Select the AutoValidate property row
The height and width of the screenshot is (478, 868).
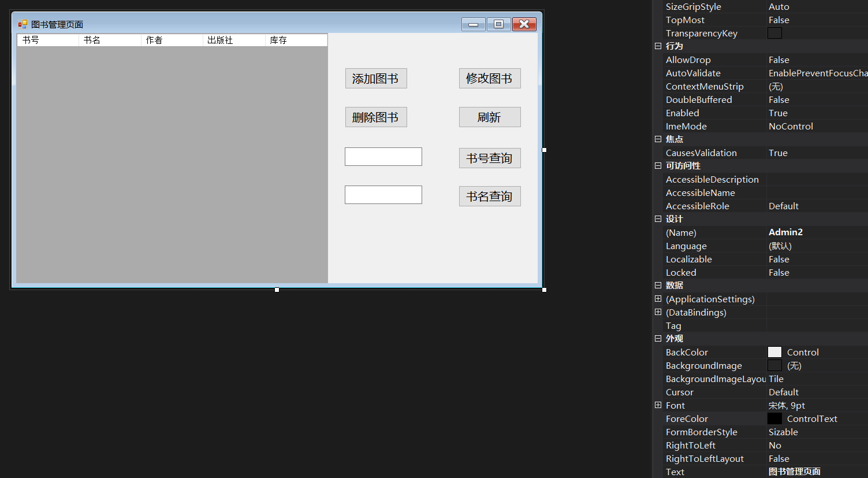[x=765, y=73]
